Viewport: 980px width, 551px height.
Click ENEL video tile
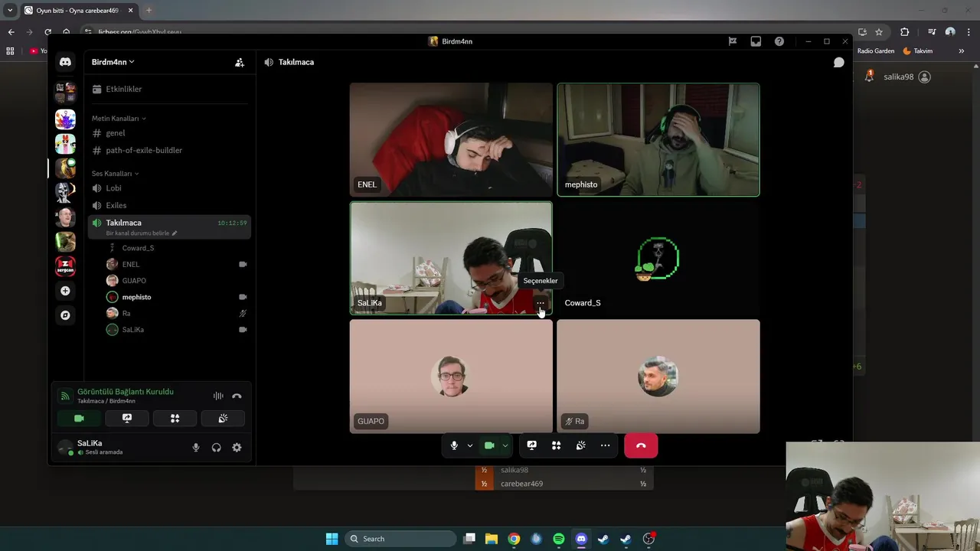coord(451,139)
